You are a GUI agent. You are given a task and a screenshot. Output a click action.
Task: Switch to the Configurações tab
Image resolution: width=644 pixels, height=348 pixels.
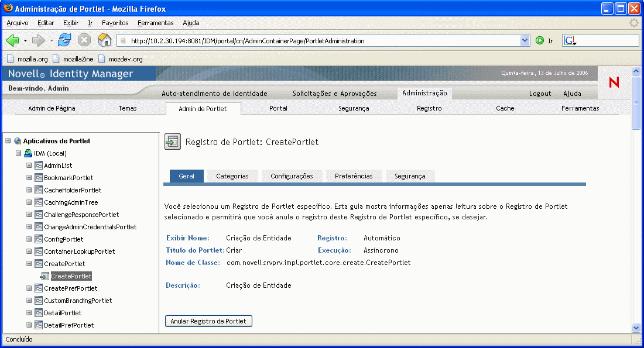292,176
